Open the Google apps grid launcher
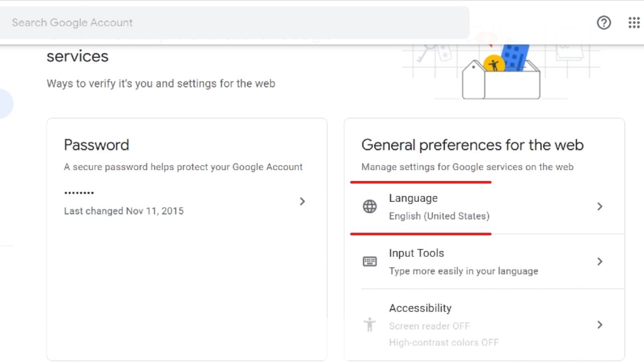The width and height of the screenshot is (644, 362). (x=634, y=23)
